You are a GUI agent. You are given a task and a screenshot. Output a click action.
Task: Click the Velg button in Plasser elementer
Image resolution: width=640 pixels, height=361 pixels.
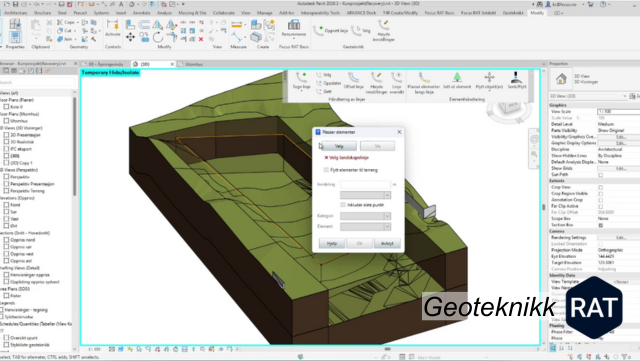(339, 146)
